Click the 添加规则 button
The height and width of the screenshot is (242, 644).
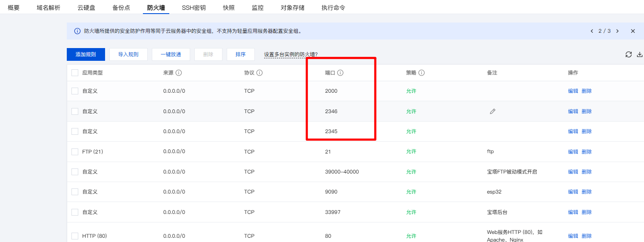(86, 54)
